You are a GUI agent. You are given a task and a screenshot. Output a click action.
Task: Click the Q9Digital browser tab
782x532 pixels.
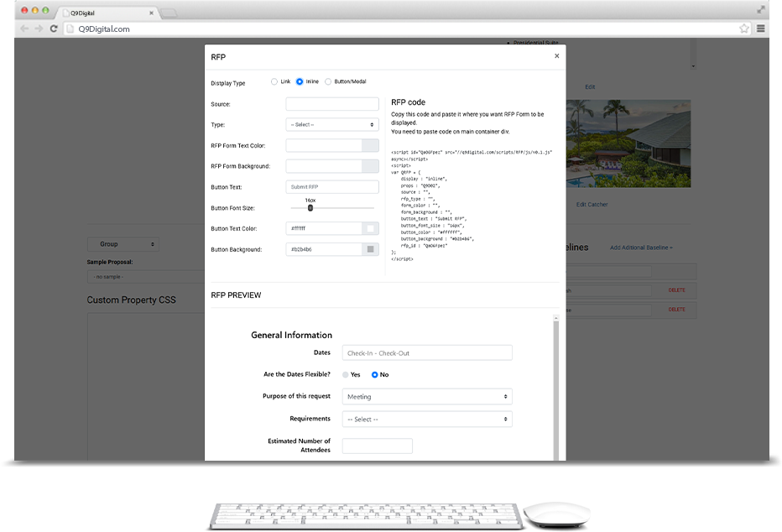point(106,13)
